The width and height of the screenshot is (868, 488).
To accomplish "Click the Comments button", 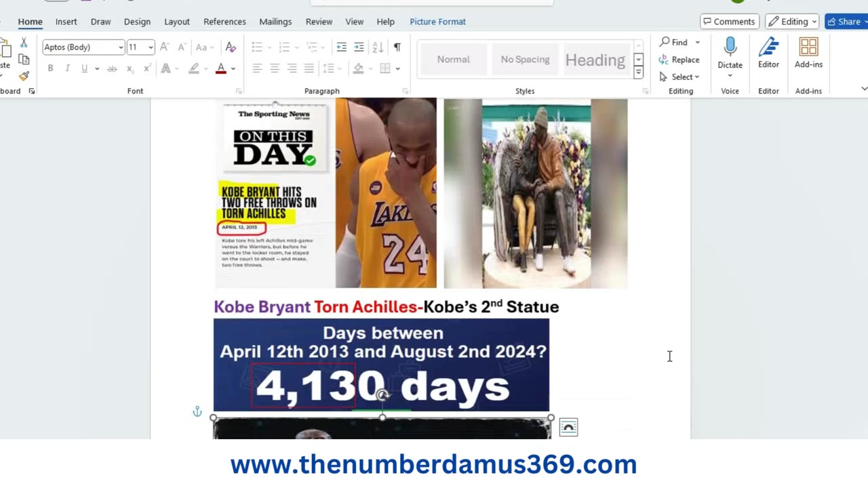I will click(729, 22).
